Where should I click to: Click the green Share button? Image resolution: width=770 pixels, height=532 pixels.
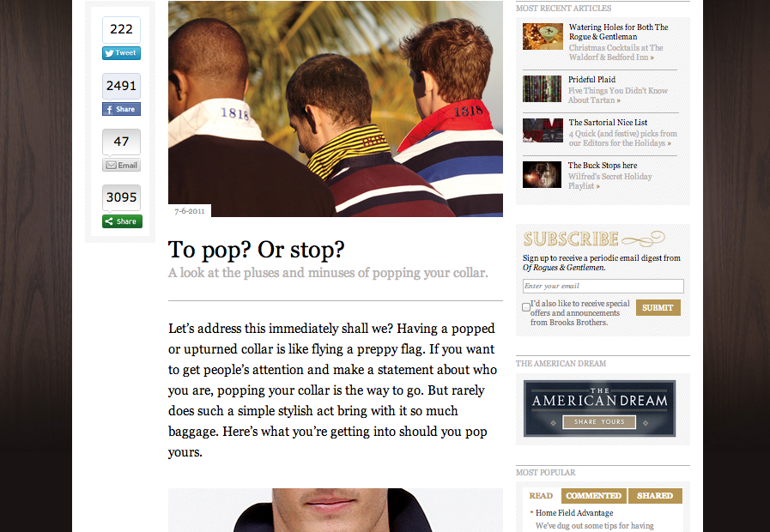point(122,221)
